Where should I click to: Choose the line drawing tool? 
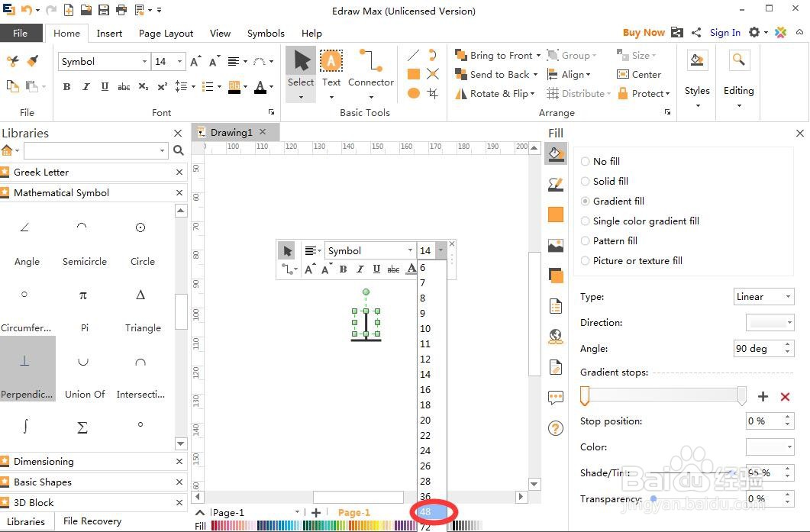coord(413,55)
